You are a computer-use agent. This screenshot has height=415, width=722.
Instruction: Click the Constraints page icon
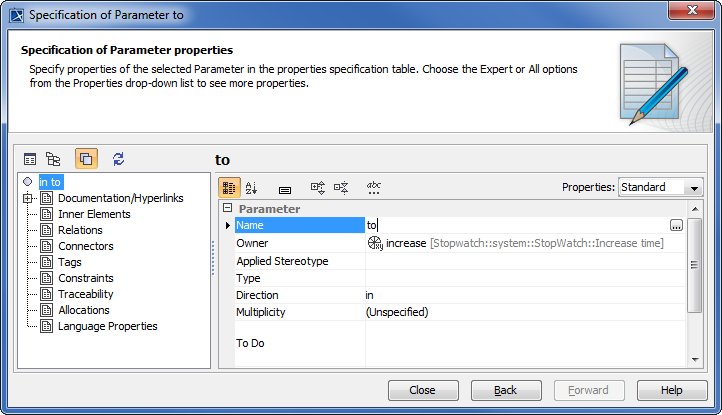[46, 278]
